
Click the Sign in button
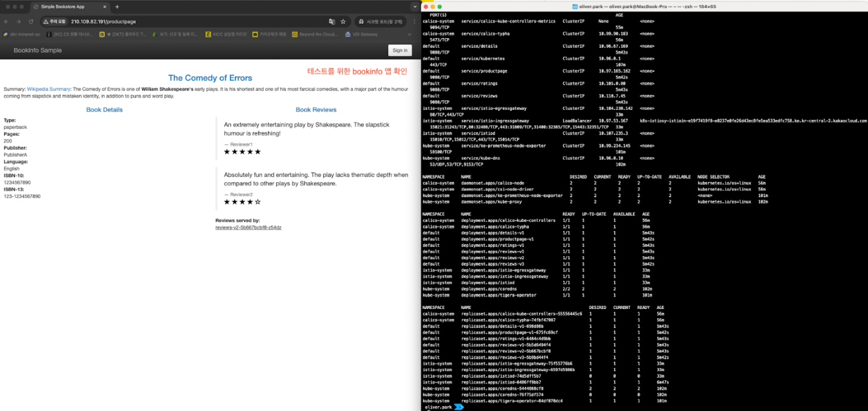click(x=400, y=50)
